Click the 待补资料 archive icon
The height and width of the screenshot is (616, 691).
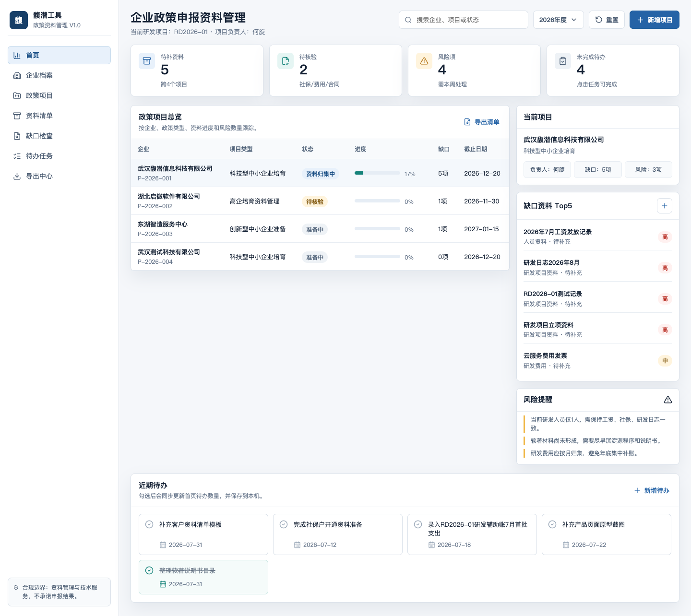tap(147, 61)
